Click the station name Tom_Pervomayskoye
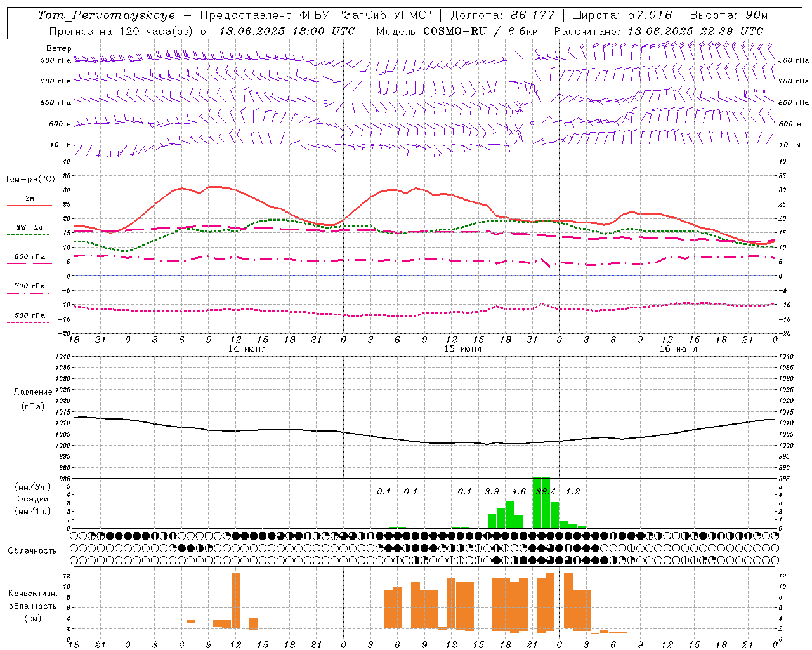The width and height of the screenshot is (812, 650). pyautogui.click(x=106, y=15)
